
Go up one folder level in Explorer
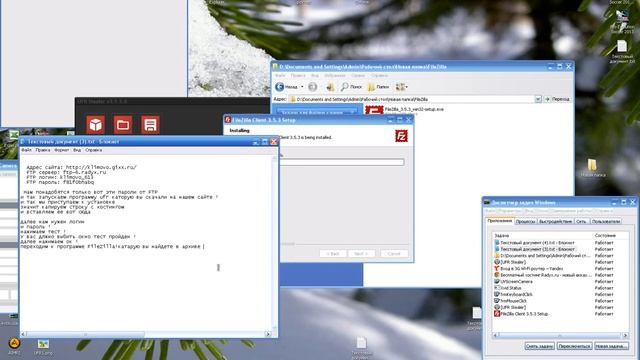coord(330,87)
